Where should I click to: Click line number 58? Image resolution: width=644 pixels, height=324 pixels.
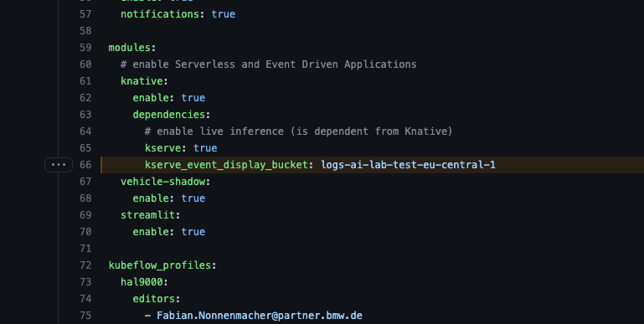point(85,31)
